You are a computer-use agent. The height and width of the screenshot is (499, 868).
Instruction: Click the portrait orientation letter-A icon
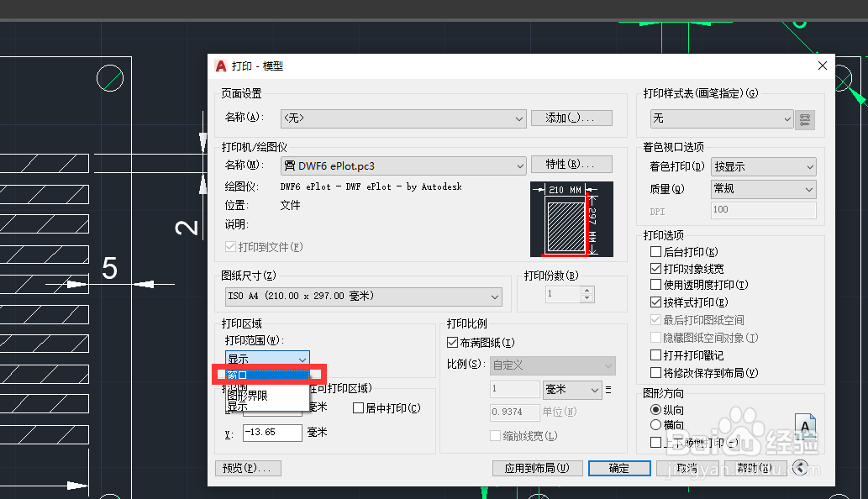click(806, 426)
